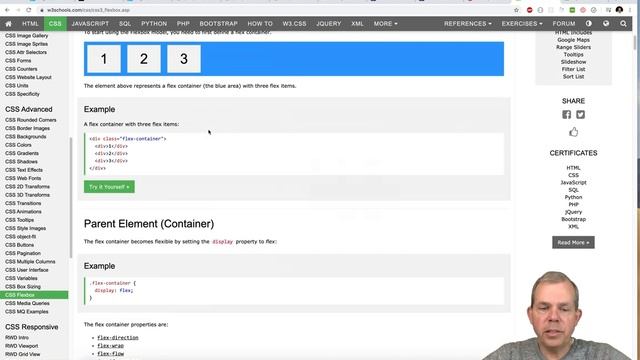Open the FORUM link

pos(564,24)
